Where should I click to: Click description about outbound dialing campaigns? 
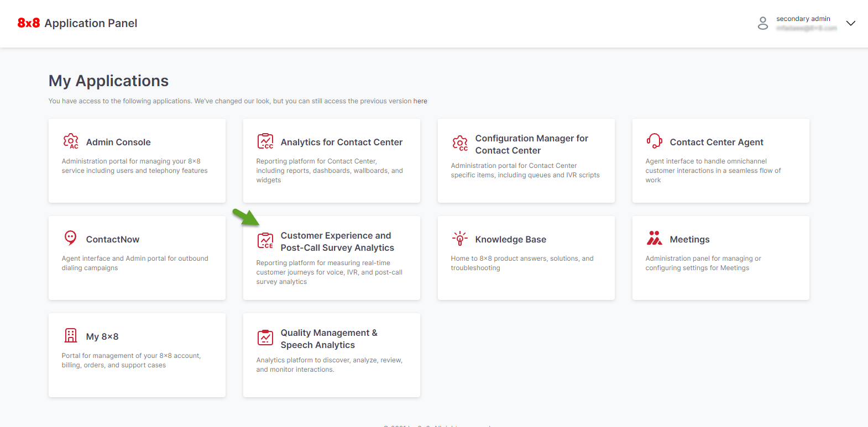[135, 263]
